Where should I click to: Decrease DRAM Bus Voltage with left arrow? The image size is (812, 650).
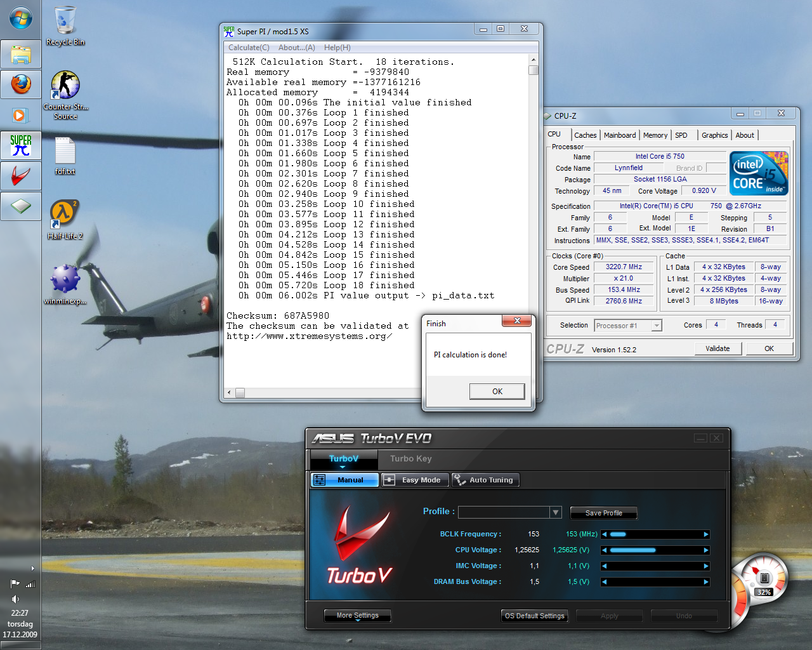(605, 582)
